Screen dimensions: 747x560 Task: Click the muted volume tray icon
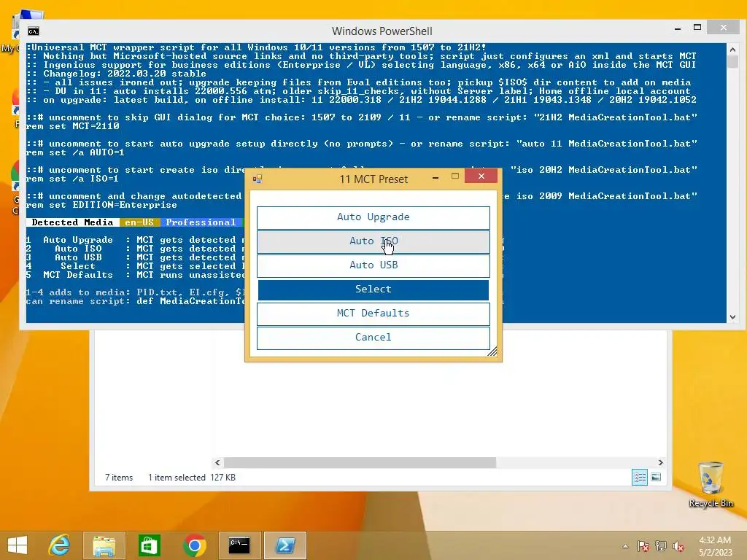click(678, 546)
